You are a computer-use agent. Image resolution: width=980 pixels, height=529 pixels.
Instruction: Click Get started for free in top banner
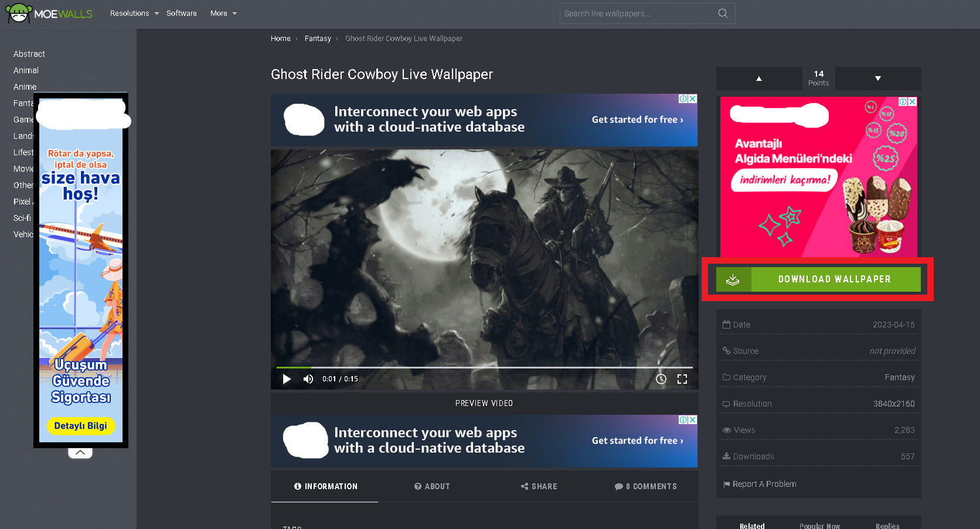(x=638, y=120)
